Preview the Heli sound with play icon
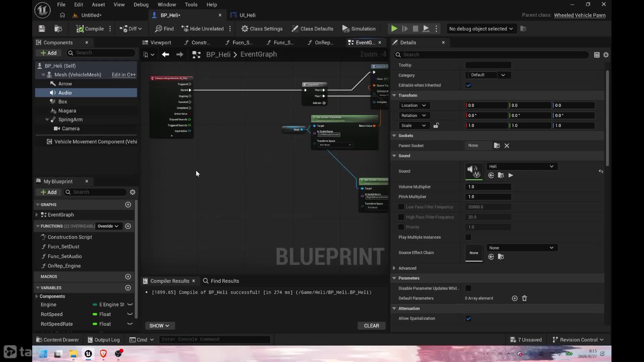 511,175
